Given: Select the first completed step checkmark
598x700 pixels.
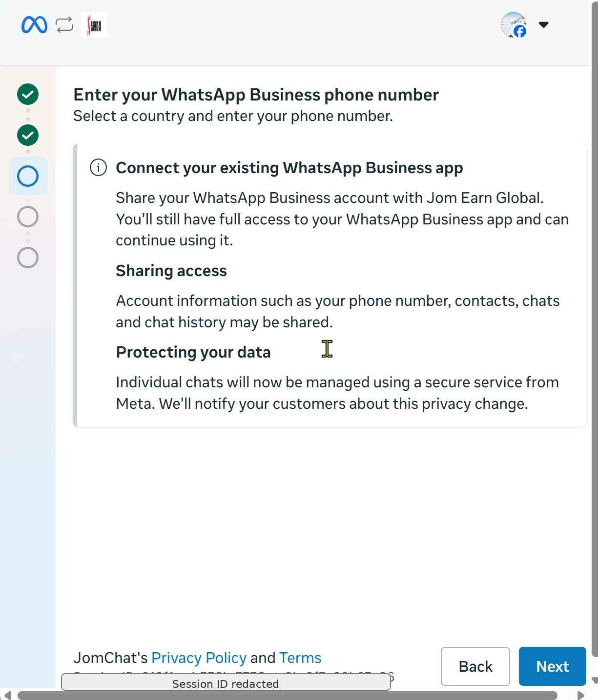Looking at the screenshot, I should pyautogui.click(x=28, y=94).
